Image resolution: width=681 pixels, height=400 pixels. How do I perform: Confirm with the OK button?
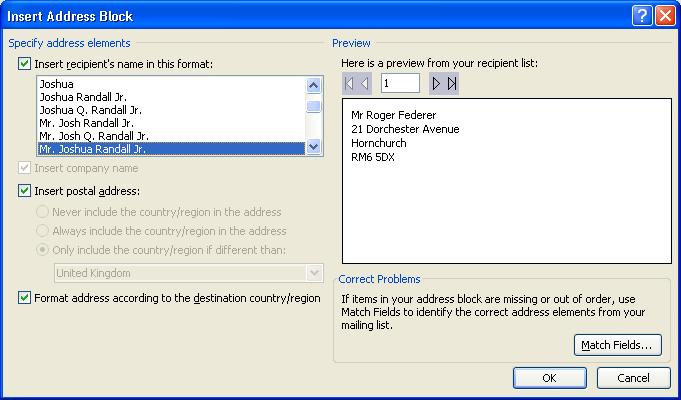point(549,378)
